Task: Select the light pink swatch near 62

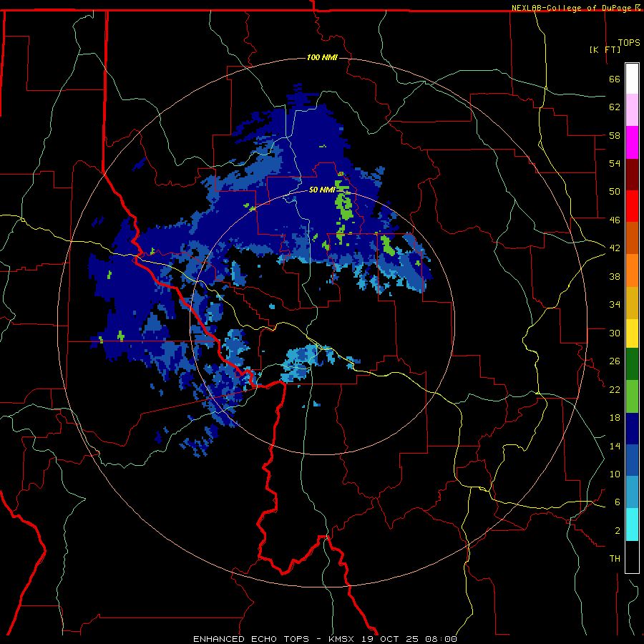Action: (x=632, y=109)
